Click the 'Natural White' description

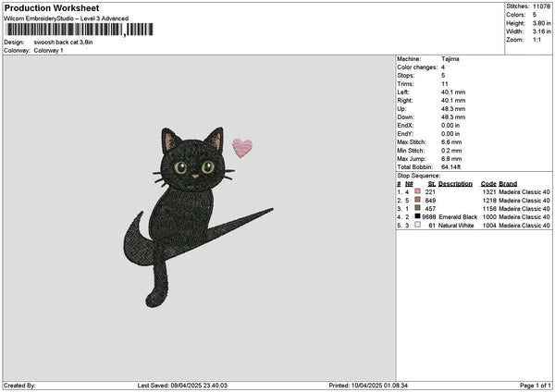(456, 226)
